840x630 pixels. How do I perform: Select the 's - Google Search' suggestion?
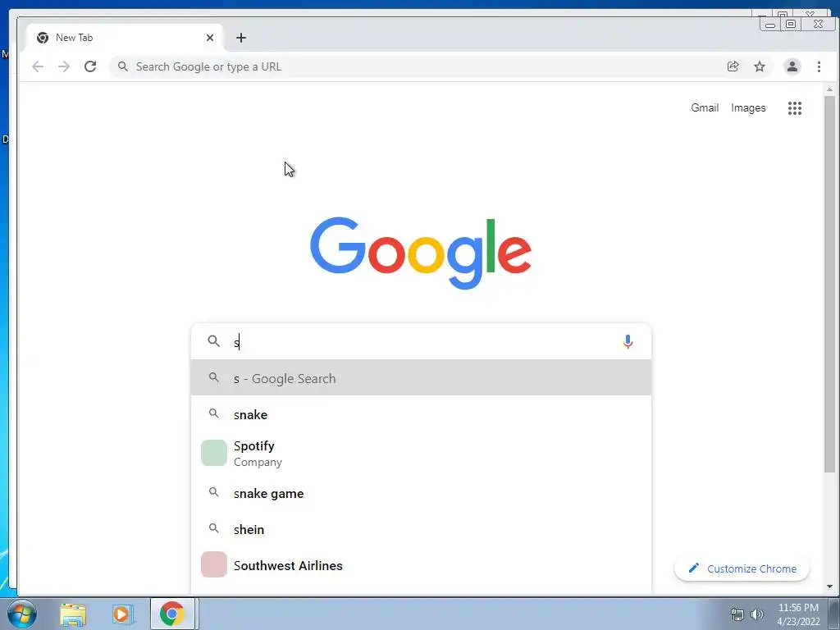click(421, 377)
